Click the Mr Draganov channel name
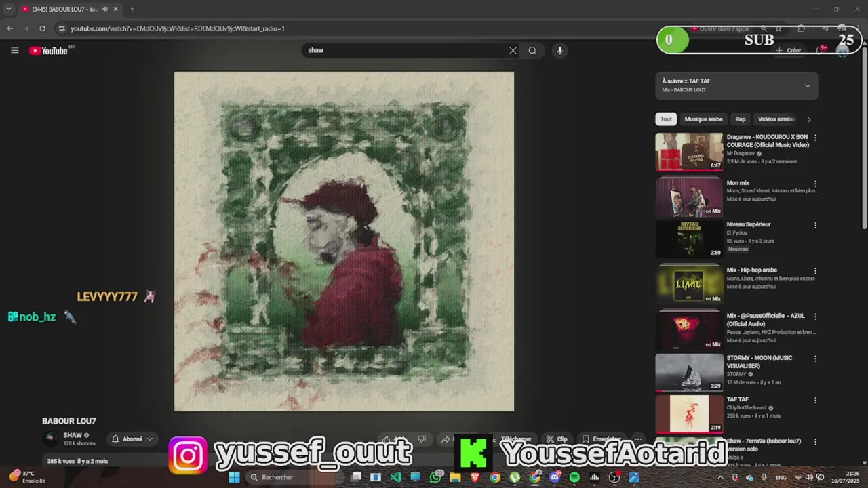 coord(741,154)
